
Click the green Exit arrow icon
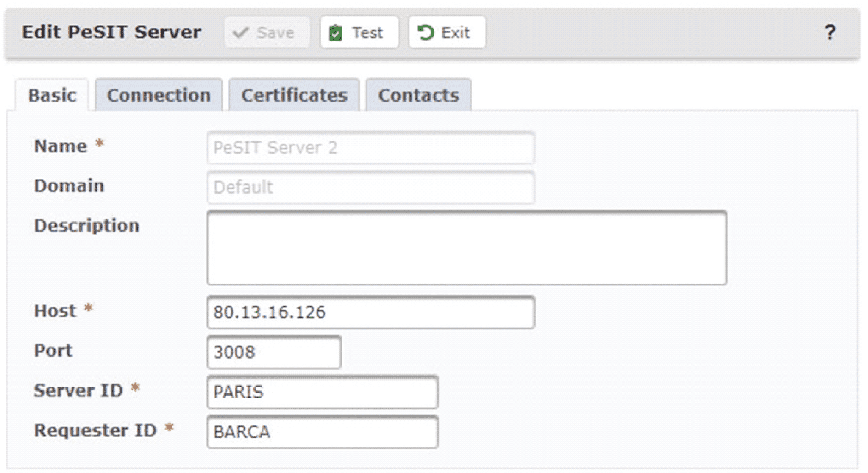[425, 33]
